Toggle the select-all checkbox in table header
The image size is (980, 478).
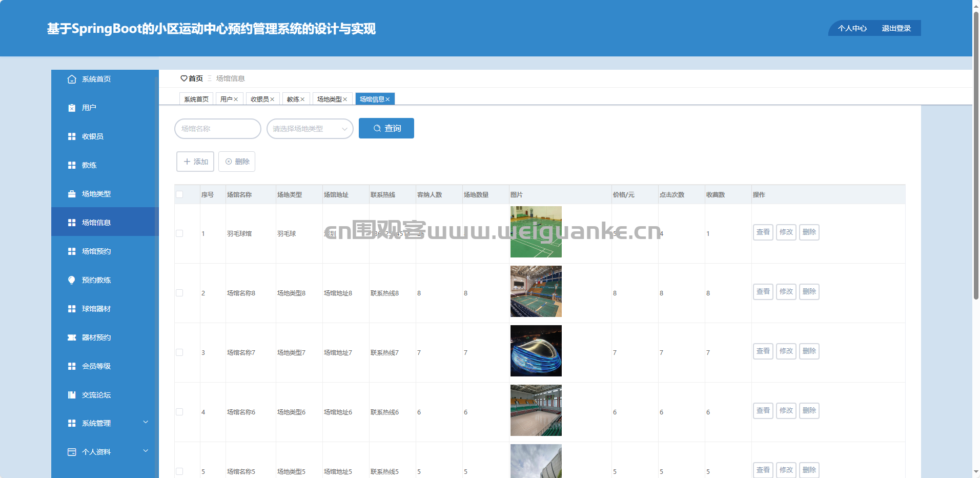coord(179,194)
